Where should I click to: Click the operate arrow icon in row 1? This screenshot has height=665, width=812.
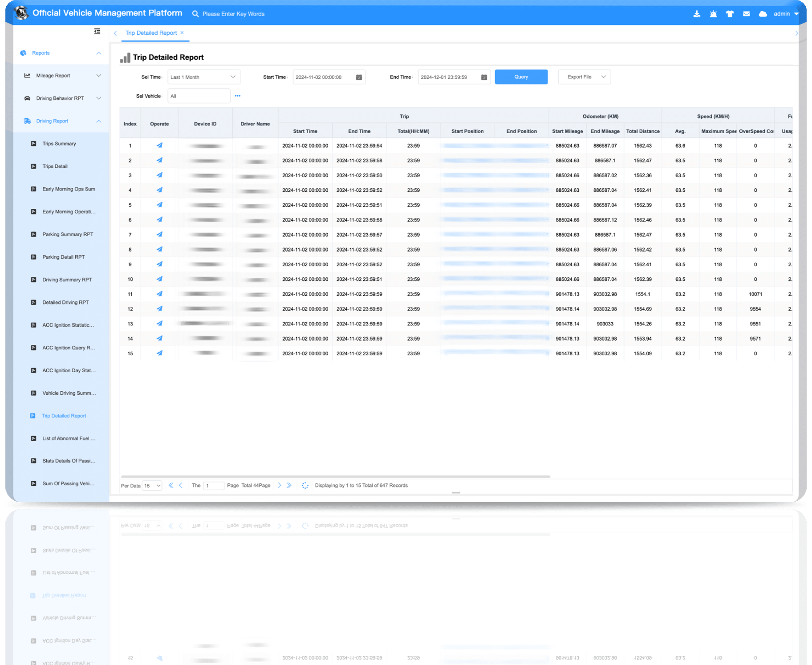[159, 146]
